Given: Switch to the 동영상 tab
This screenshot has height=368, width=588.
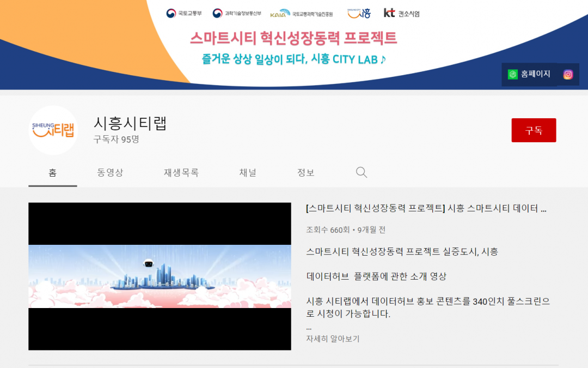Looking at the screenshot, I should click(x=110, y=173).
